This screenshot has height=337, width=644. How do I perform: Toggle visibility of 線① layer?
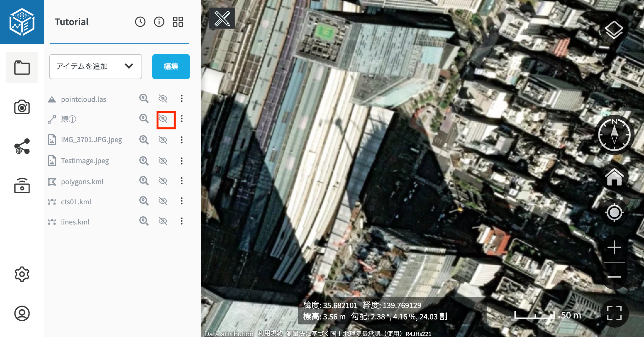pos(163,119)
